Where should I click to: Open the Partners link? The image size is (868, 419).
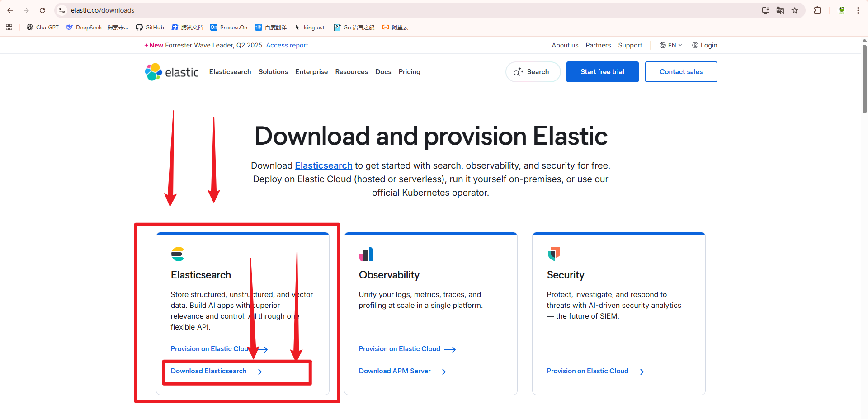(x=598, y=45)
